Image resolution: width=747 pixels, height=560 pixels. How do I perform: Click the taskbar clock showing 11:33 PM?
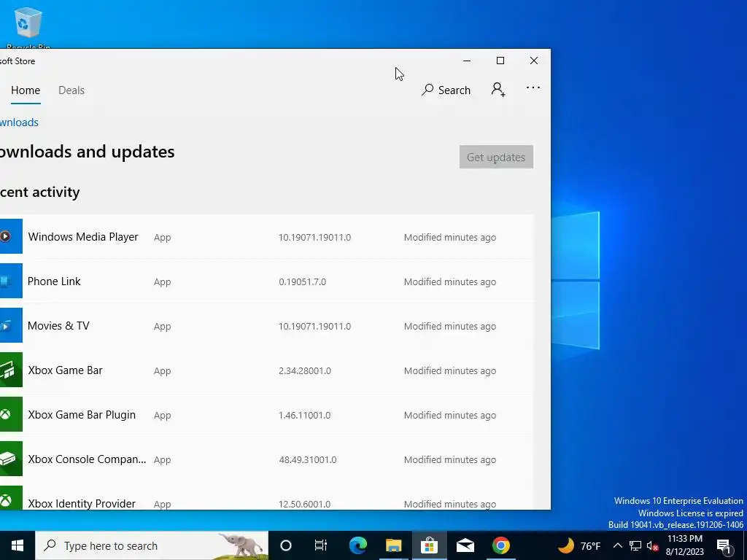click(684, 545)
